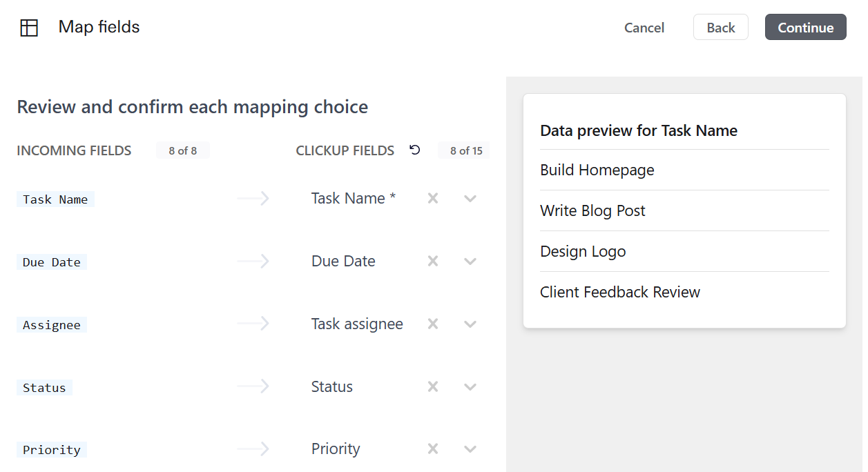Open the Priority mapping dropdown

(x=470, y=449)
